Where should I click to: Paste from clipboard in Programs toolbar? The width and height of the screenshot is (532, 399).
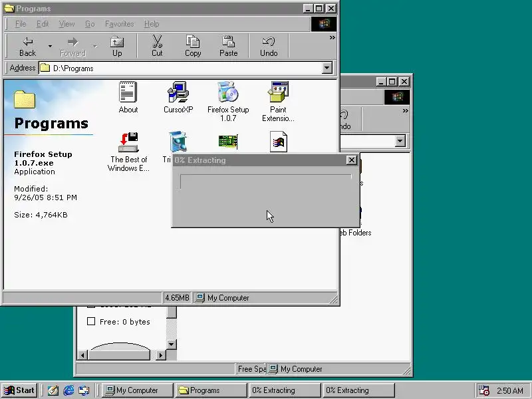228,46
